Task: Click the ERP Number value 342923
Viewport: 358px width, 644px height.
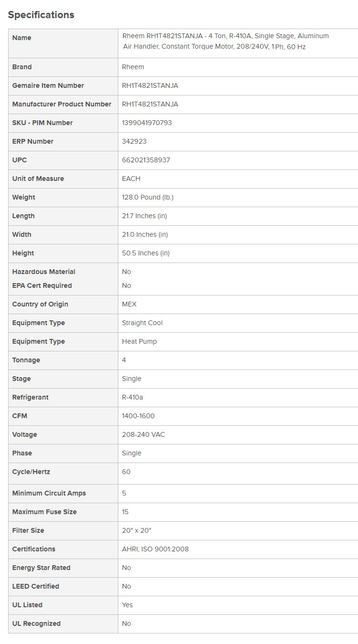Action: [136, 141]
